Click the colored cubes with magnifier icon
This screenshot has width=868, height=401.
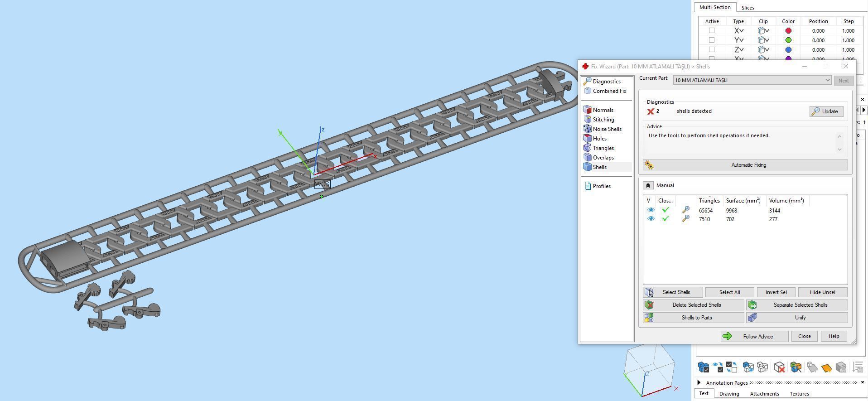(x=796, y=367)
